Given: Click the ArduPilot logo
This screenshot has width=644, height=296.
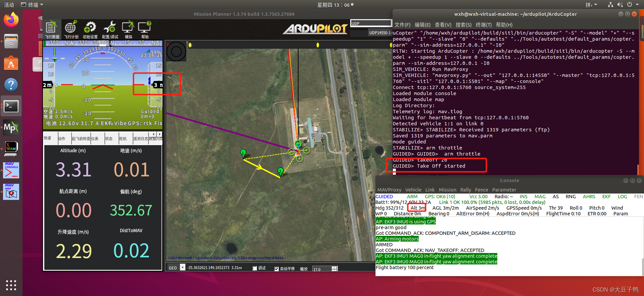Looking at the screenshot, I should tap(315, 29).
